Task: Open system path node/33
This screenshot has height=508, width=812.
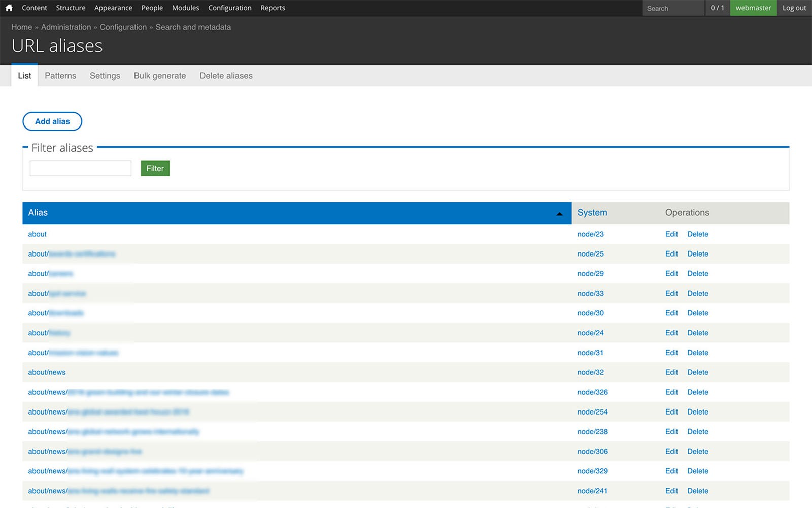Action: (590, 294)
